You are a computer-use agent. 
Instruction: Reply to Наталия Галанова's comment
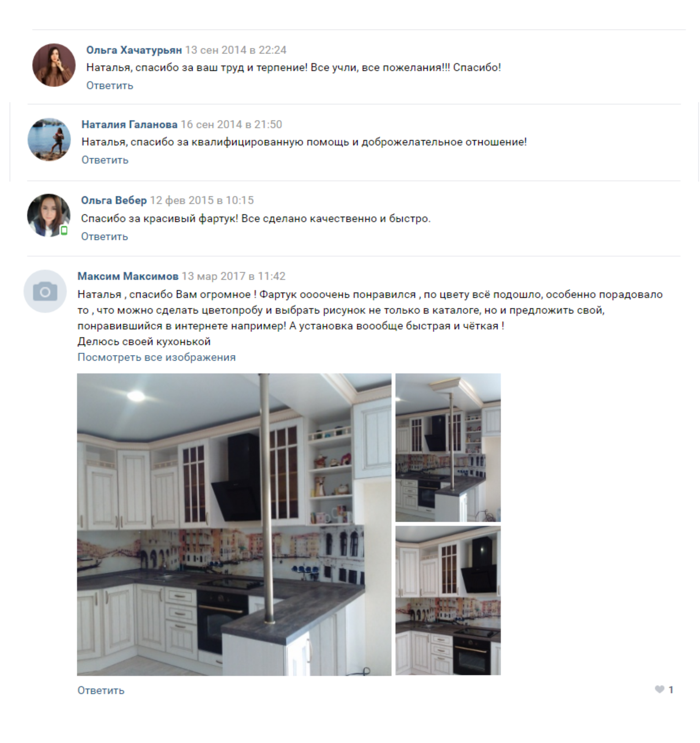click(105, 160)
